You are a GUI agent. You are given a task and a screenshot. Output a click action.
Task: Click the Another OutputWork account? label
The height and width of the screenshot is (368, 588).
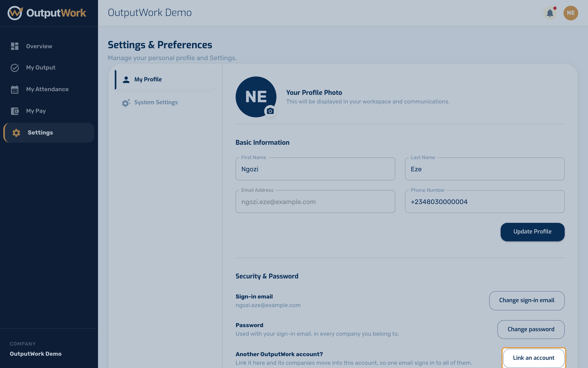(x=279, y=354)
